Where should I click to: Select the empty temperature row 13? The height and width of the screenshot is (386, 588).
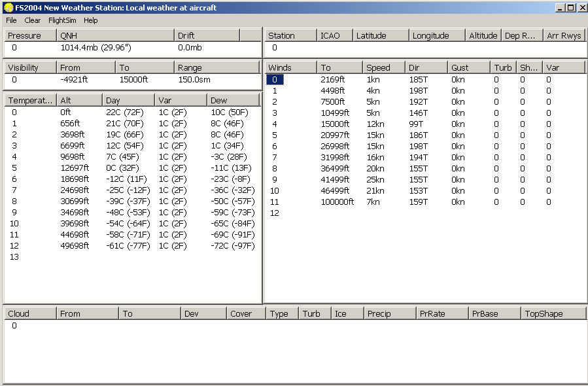[x=14, y=257]
